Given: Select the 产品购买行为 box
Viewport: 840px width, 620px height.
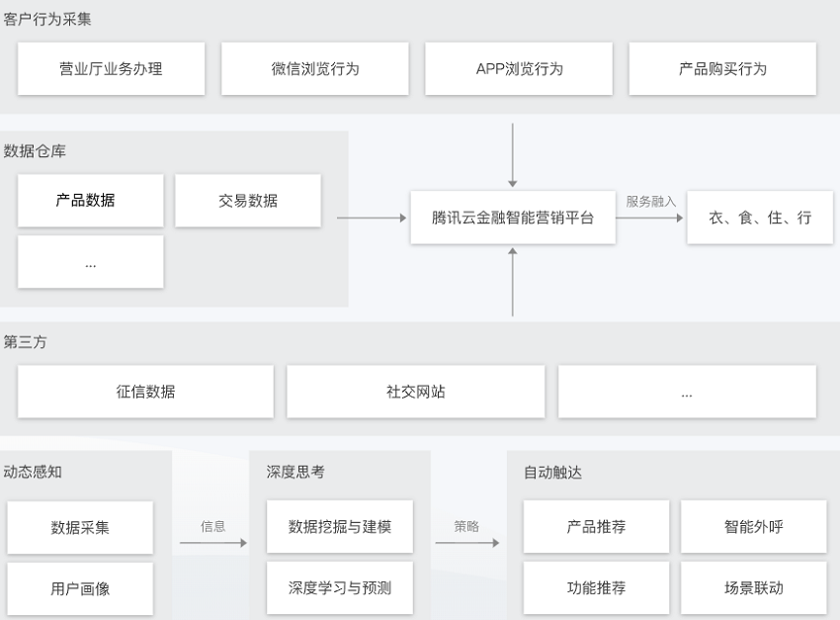Looking at the screenshot, I should (x=722, y=69).
